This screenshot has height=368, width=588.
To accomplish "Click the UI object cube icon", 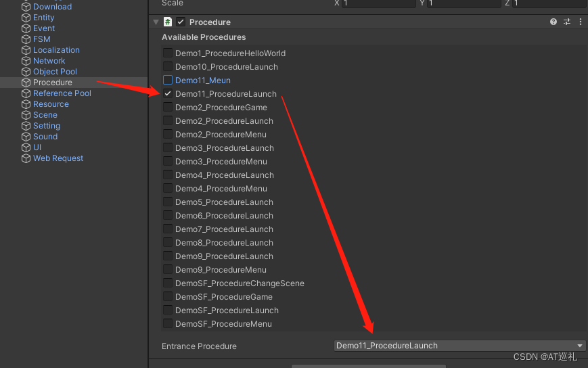I will click(26, 147).
